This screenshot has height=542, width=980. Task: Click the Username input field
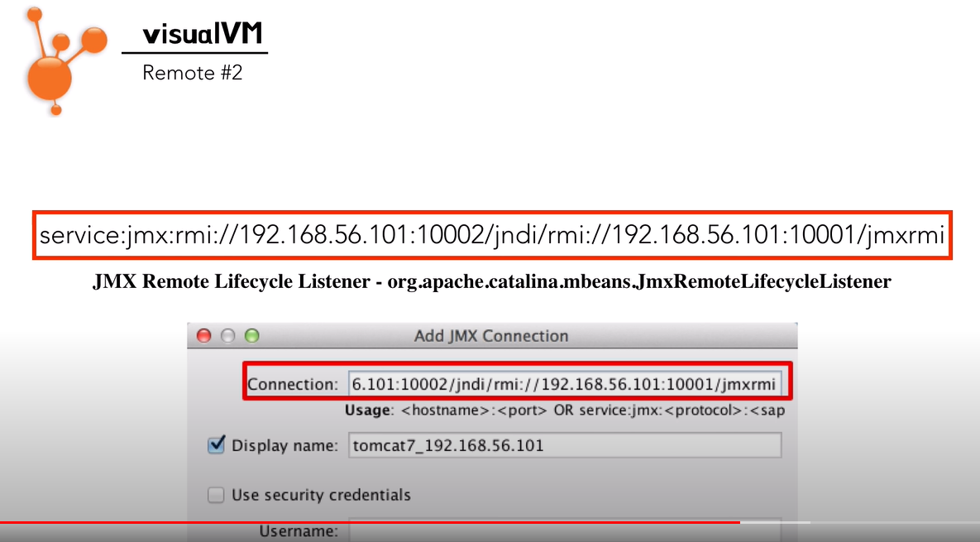[564, 530]
